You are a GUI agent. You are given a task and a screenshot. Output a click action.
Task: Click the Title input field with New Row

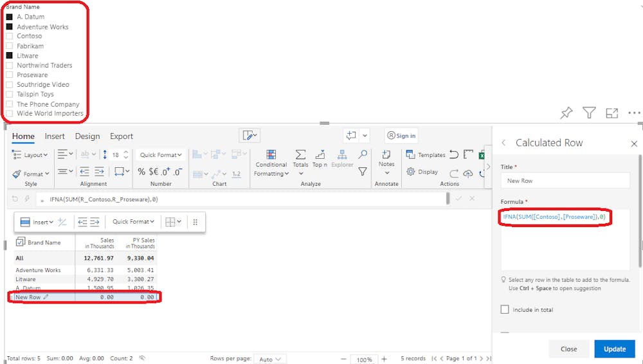[x=565, y=181]
